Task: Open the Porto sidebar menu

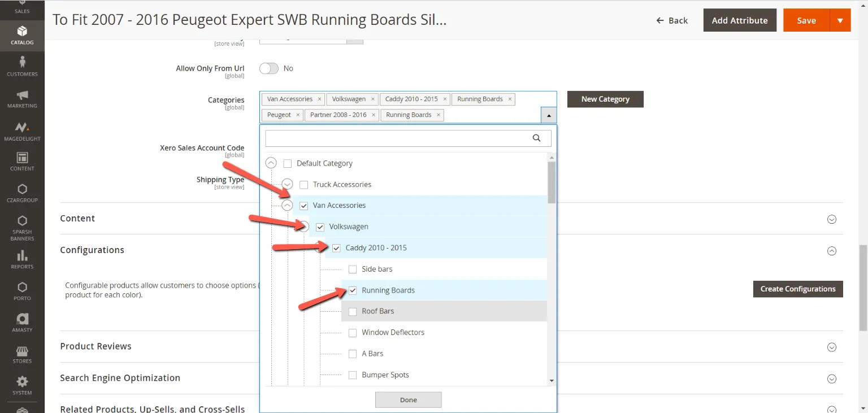Action: click(22, 291)
